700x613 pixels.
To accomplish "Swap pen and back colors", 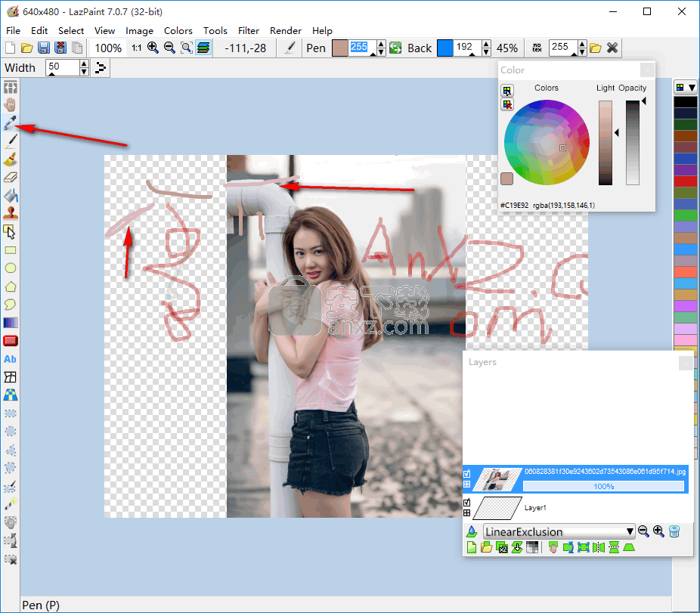I will coord(395,48).
